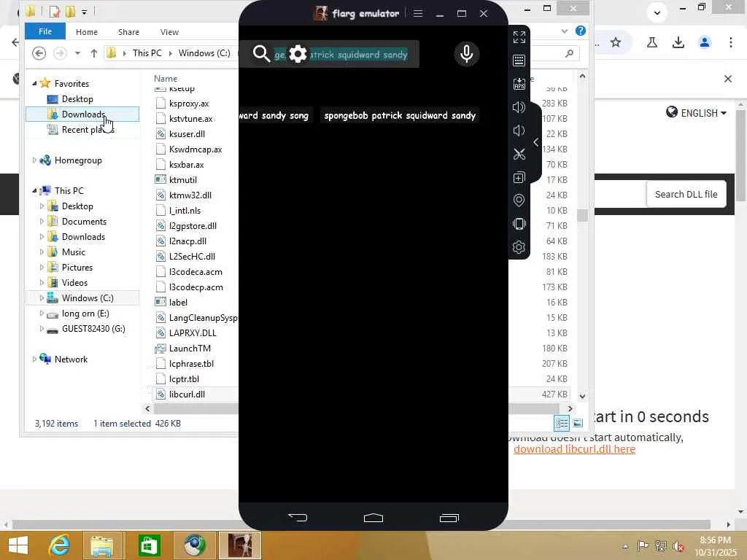This screenshot has height=560, width=747.
Task: Click the Search DLL file button
Action: pos(686,194)
